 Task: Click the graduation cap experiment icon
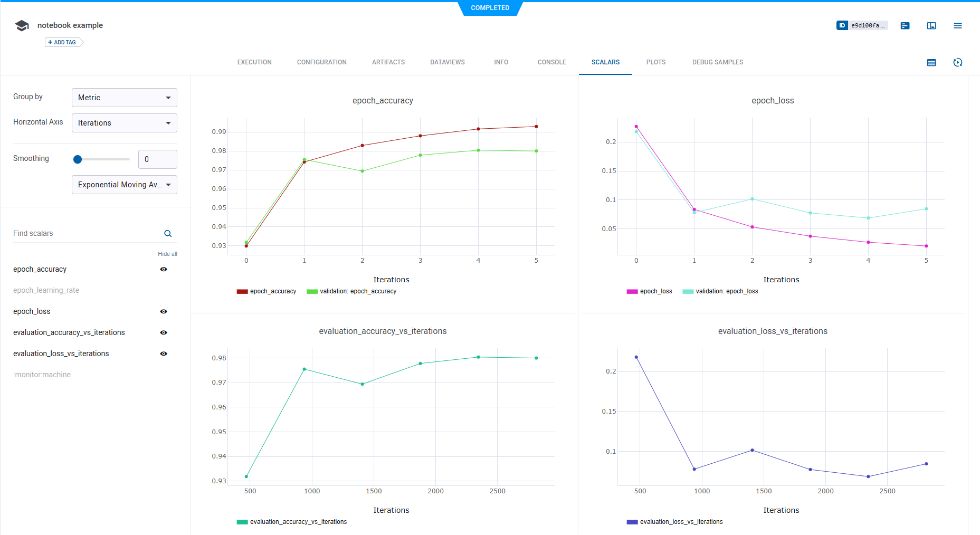pos(22,26)
